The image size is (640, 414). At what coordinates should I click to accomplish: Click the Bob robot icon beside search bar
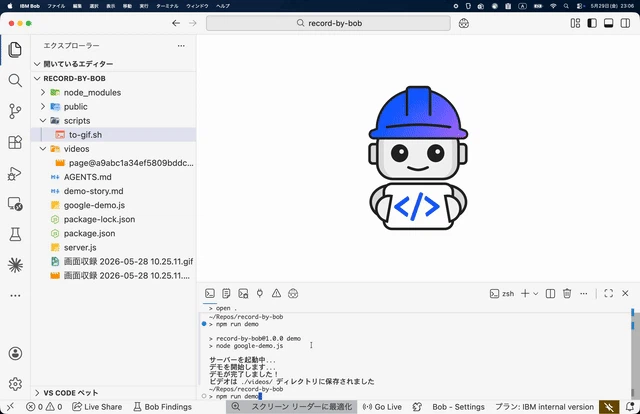coord(464,23)
